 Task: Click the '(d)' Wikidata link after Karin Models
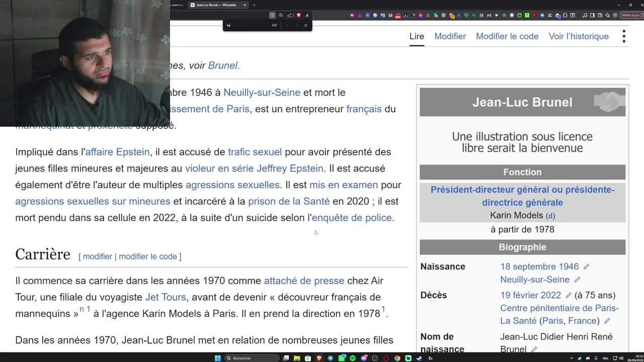click(550, 216)
